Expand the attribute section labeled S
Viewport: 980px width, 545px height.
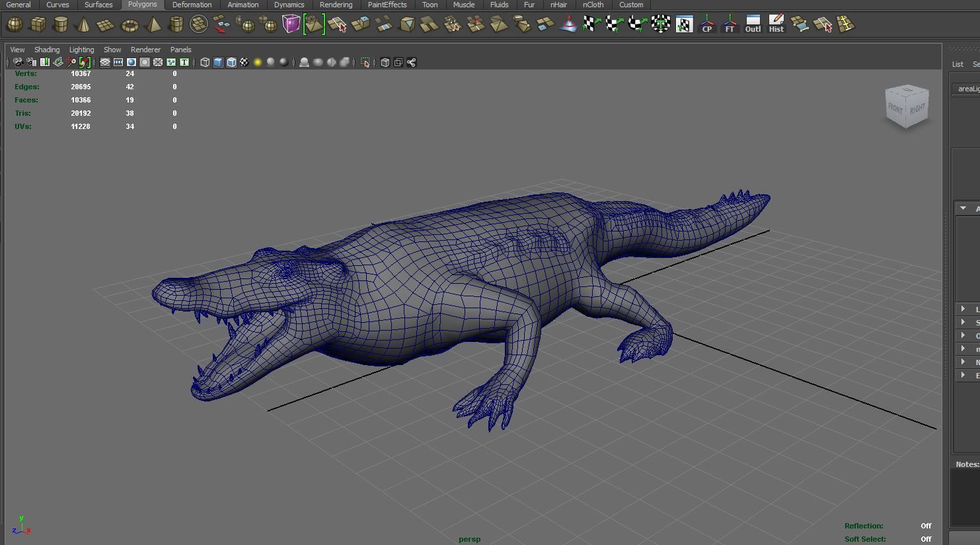pos(963,322)
